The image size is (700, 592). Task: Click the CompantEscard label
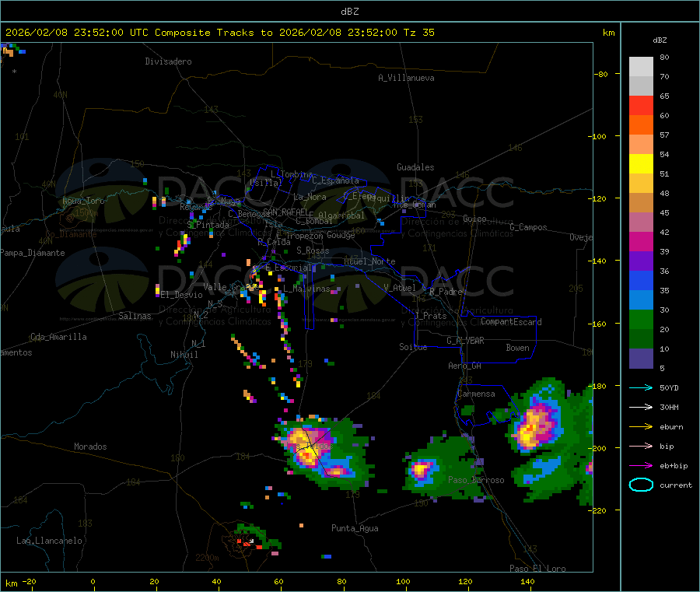click(x=511, y=322)
